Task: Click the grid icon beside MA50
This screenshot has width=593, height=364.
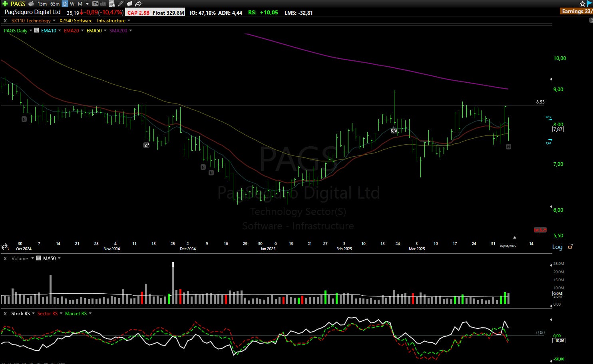Action: click(39, 258)
